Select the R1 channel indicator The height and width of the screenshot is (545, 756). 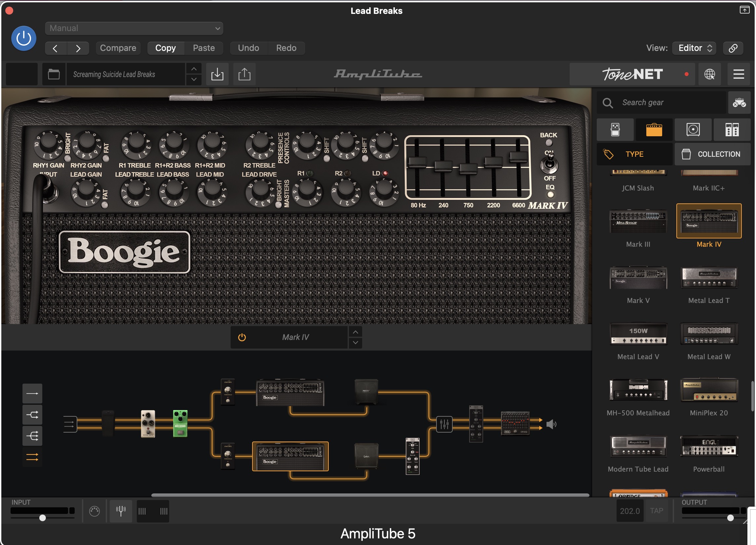click(x=310, y=173)
